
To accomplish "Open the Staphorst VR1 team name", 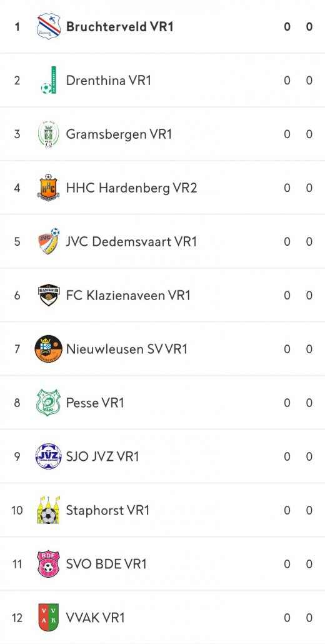I will point(107,510).
